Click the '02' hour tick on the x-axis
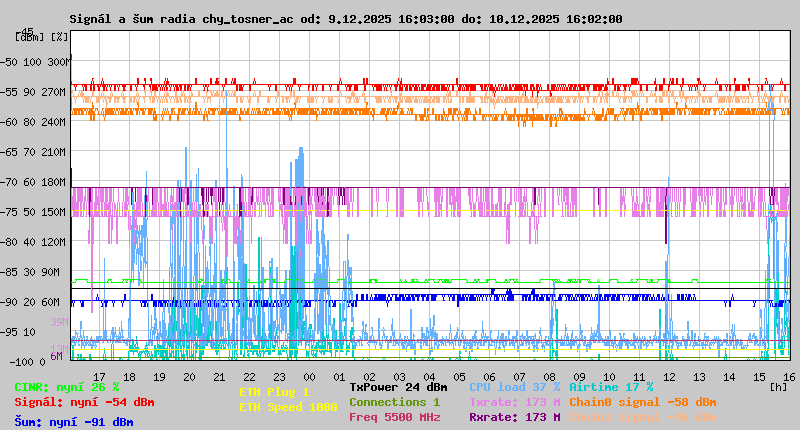Image resolution: width=800 pixels, height=430 pixels. click(x=369, y=377)
